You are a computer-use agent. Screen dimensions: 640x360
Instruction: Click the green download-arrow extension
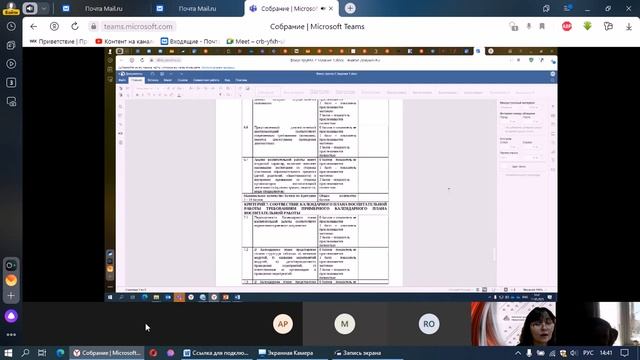587,27
